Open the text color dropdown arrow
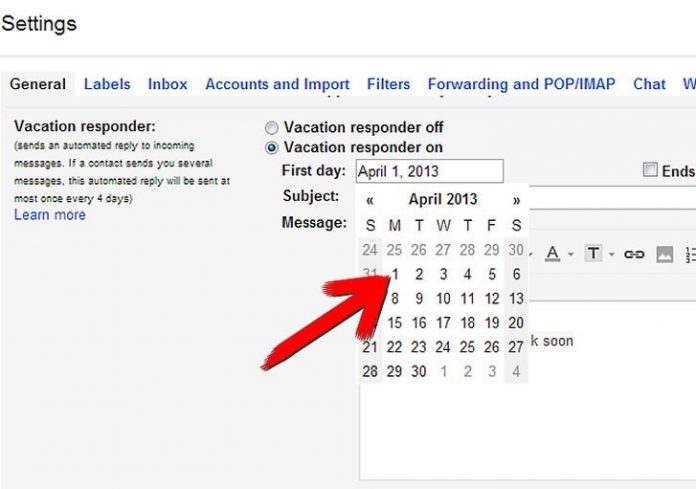 point(570,255)
